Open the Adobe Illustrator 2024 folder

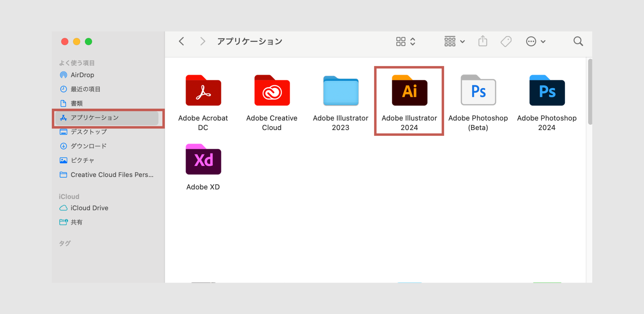tap(409, 91)
